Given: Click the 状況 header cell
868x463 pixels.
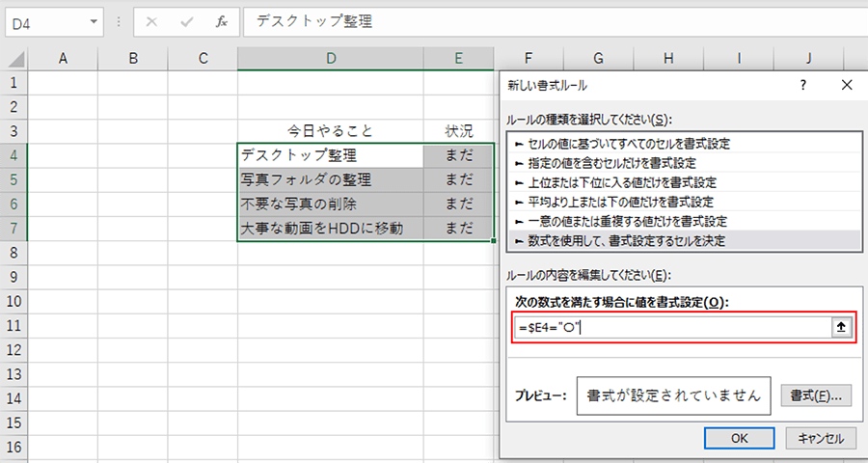Looking at the screenshot, I should 458,131.
